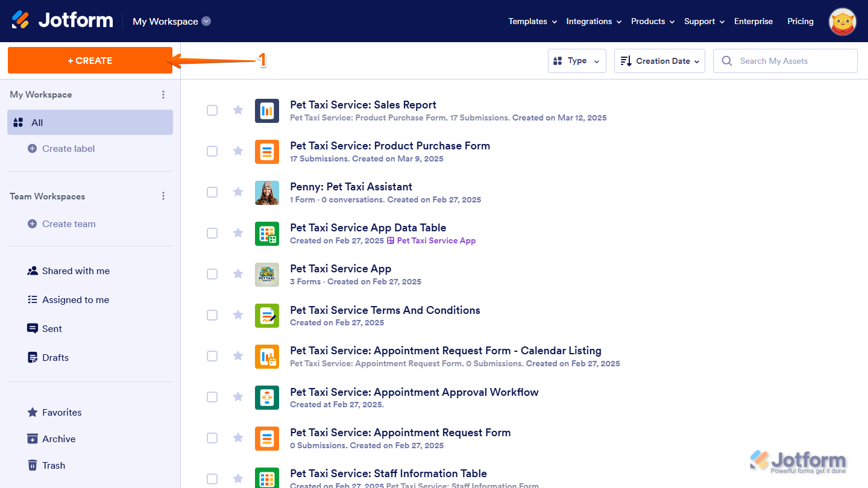Screen dimensions: 868x488
Task: Star the Appointment Request Form - Calendar Listing
Action: pyautogui.click(x=238, y=355)
